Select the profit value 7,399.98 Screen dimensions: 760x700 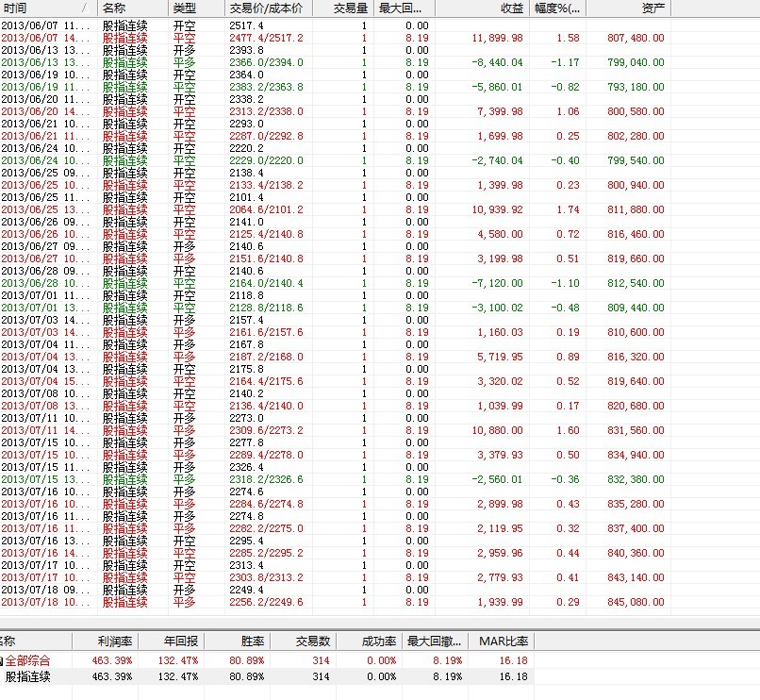point(500,111)
